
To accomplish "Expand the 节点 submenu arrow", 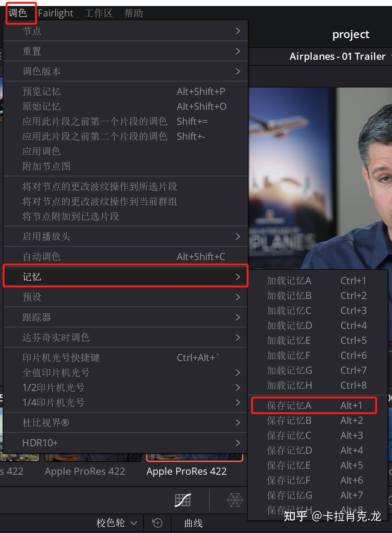I will coord(238,31).
